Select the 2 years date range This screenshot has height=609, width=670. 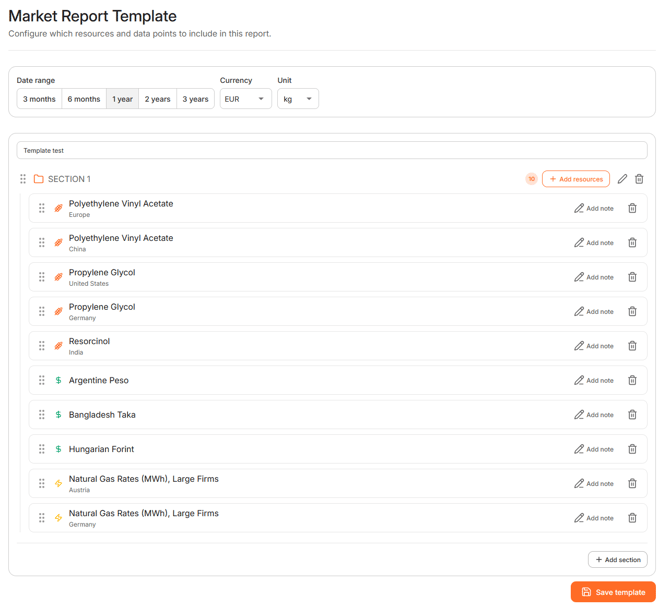click(157, 99)
